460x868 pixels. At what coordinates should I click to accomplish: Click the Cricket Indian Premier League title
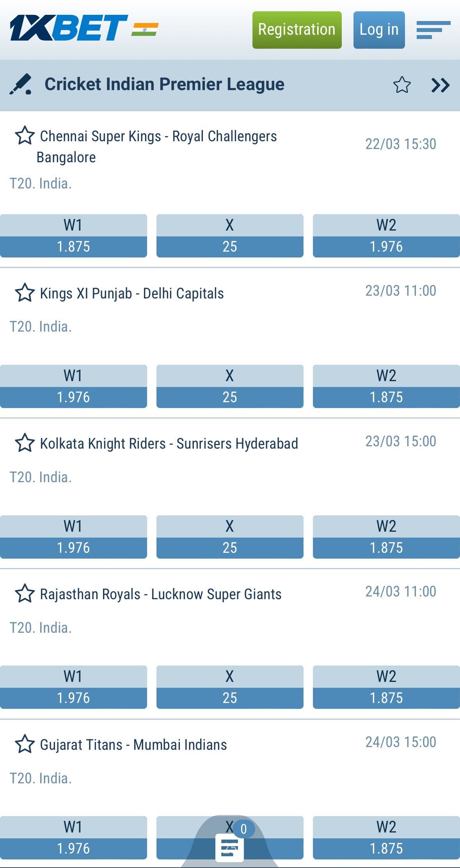click(x=164, y=83)
